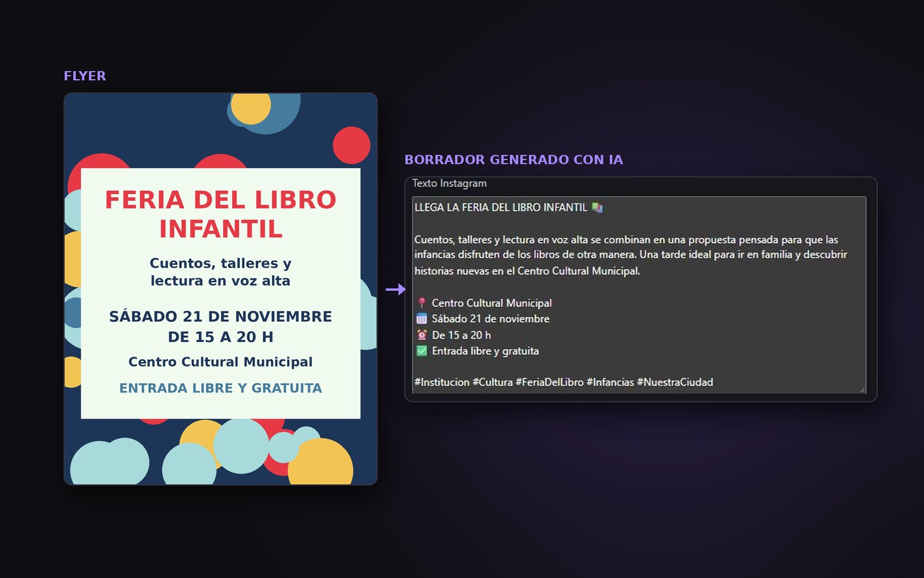Click the draft headline "LLEGA LA FERIA DEL LIBRO INFANTIL"

(x=501, y=208)
